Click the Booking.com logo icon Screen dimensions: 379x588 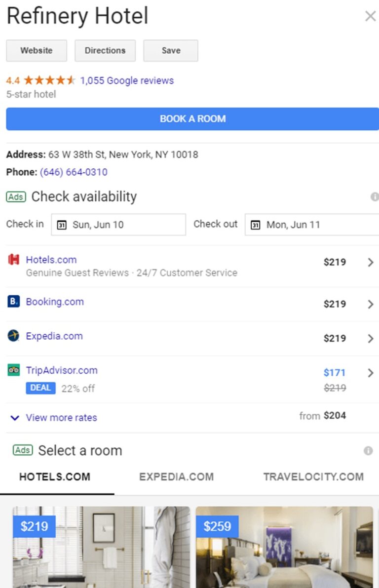pos(14,302)
